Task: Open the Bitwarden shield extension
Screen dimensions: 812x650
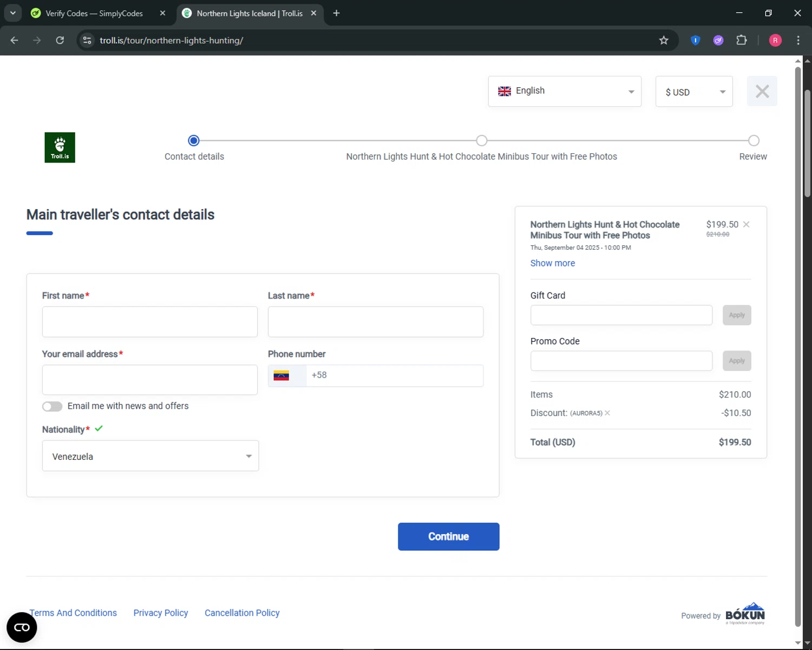Action: 695,40
